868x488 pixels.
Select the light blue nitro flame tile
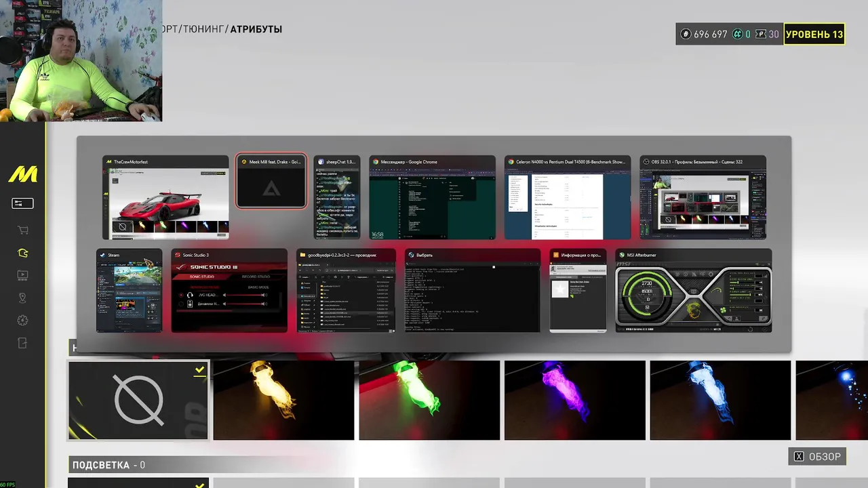point(720,400)
